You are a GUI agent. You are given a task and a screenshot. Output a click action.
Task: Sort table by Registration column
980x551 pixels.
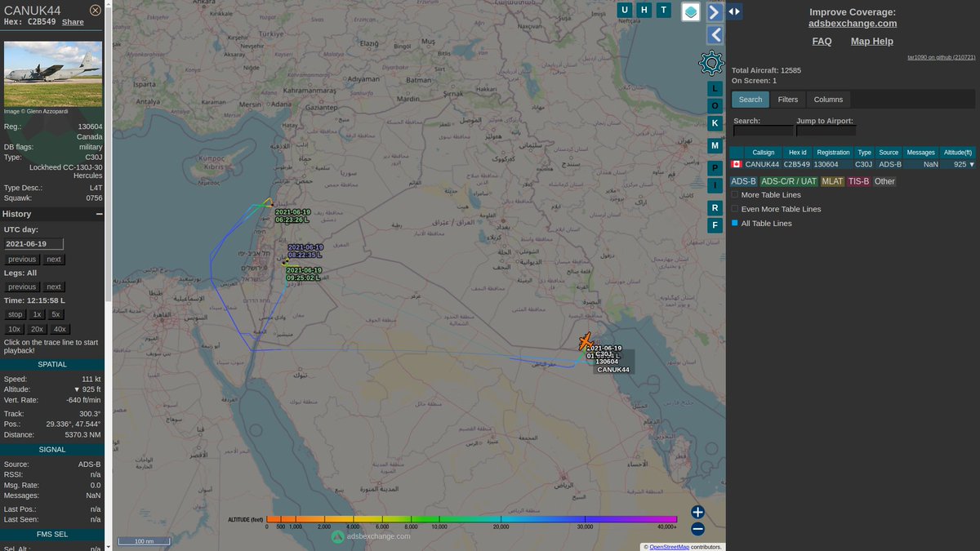pyautogui.click(x=833, y=153)
